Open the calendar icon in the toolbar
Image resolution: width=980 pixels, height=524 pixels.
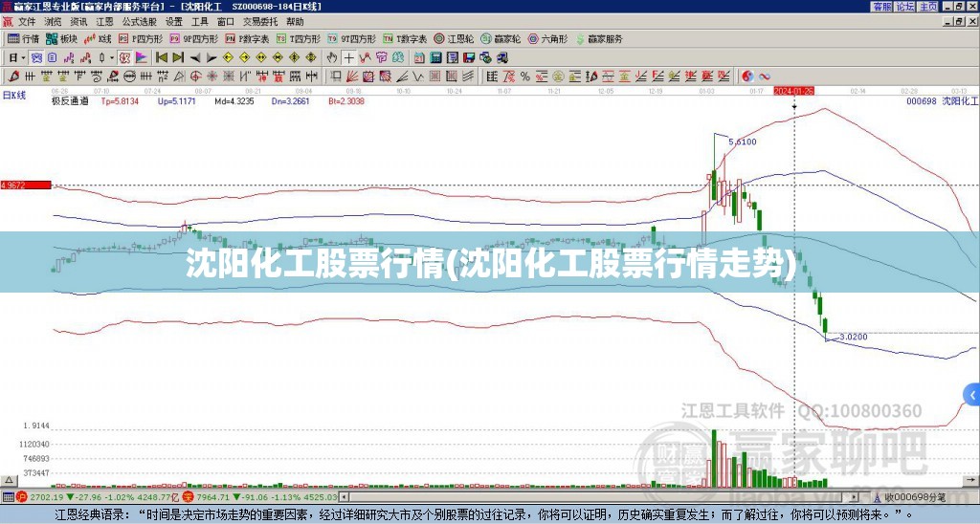click(419, 58)
